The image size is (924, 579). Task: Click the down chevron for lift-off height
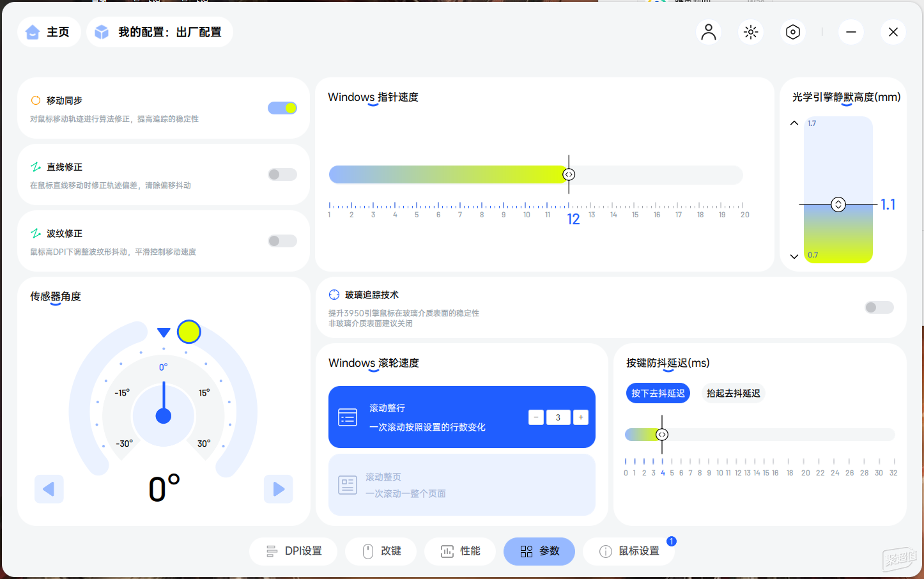pyautogui.click(x=794, y=256)
